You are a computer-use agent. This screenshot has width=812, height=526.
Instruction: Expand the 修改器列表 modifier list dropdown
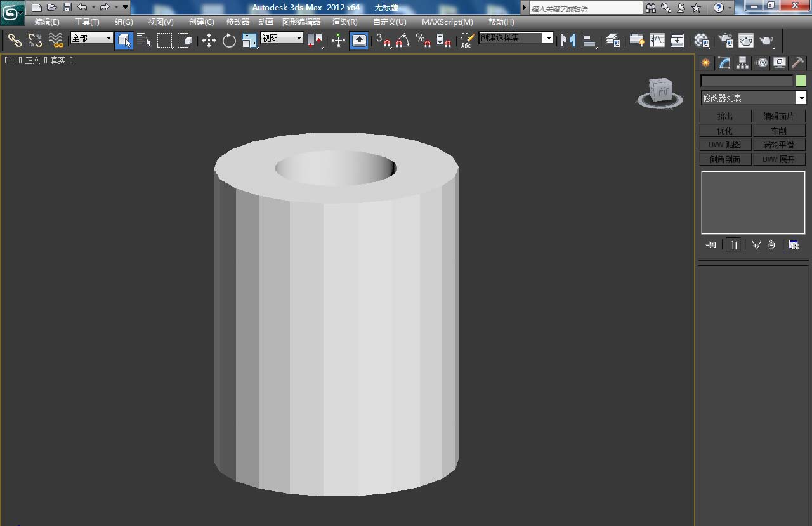[801, 98]
